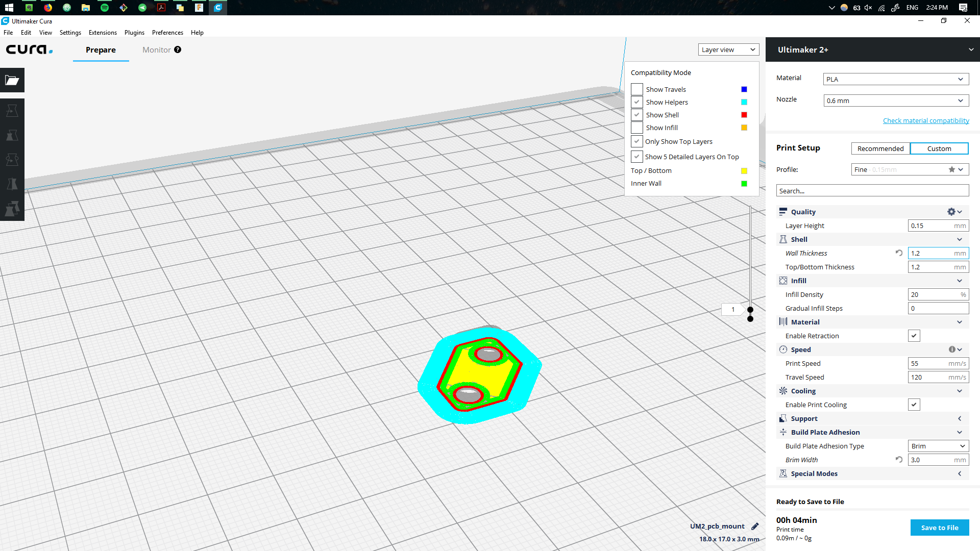Expand the Special Modes section chevron
This screenshot has height=551, width=980.
960,473
